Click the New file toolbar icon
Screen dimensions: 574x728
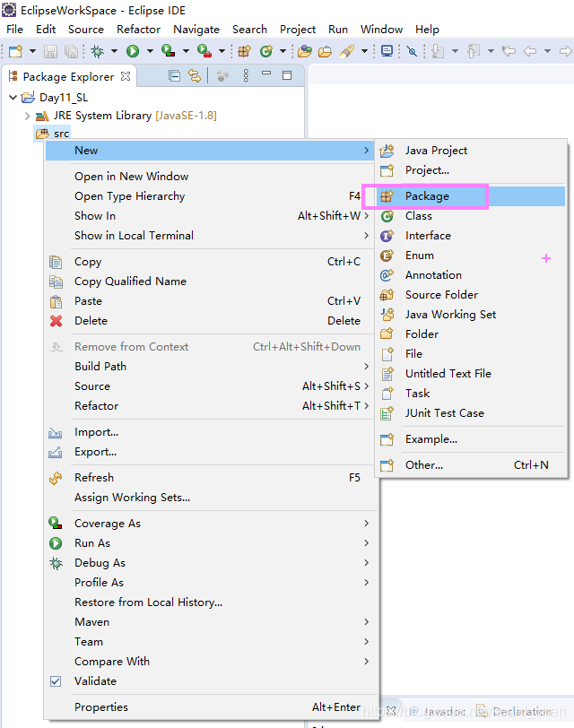(15, 50)
